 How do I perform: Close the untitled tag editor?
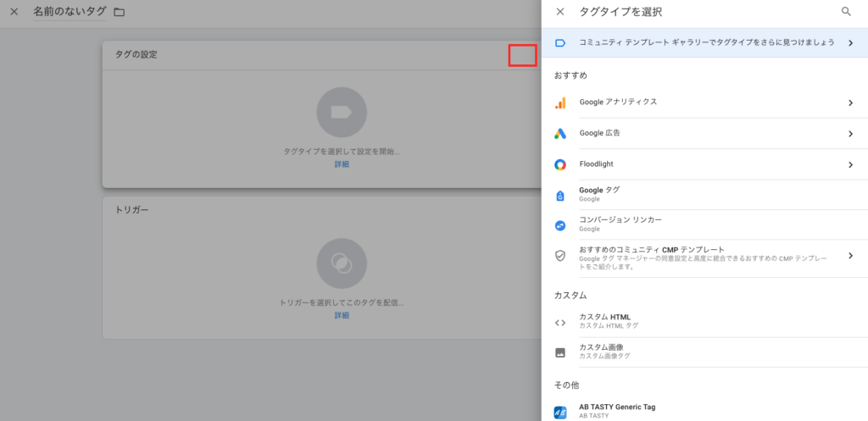coord(14,12)
